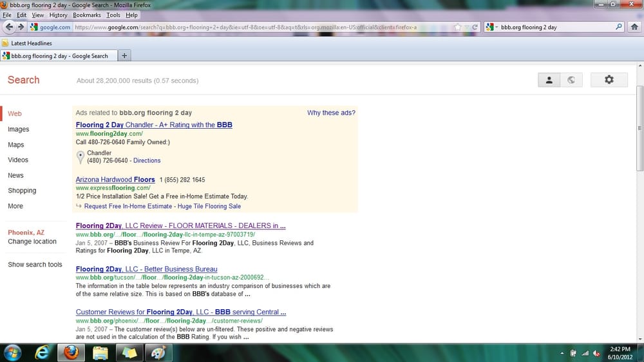This screenshot has height=362, width=644.
Task: Select the Web search category
Action: 14,113
